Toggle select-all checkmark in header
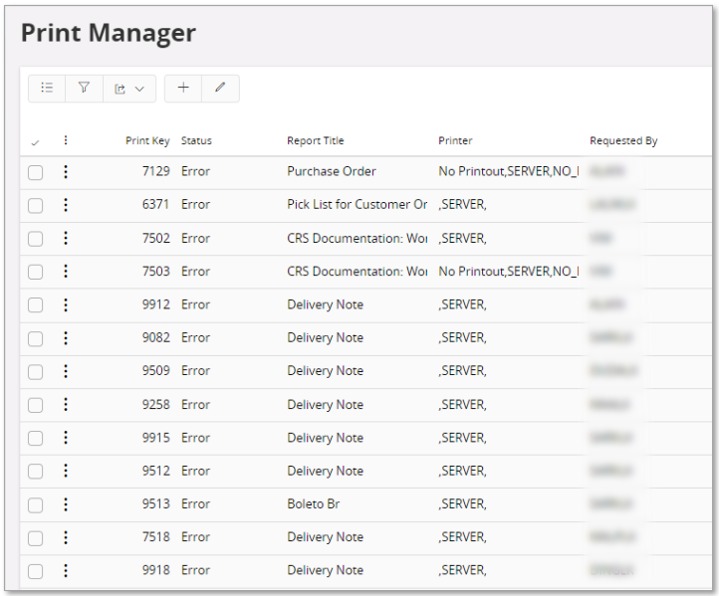Image resolution: width=719 pixels, height=596 pixels. (35, 142)
